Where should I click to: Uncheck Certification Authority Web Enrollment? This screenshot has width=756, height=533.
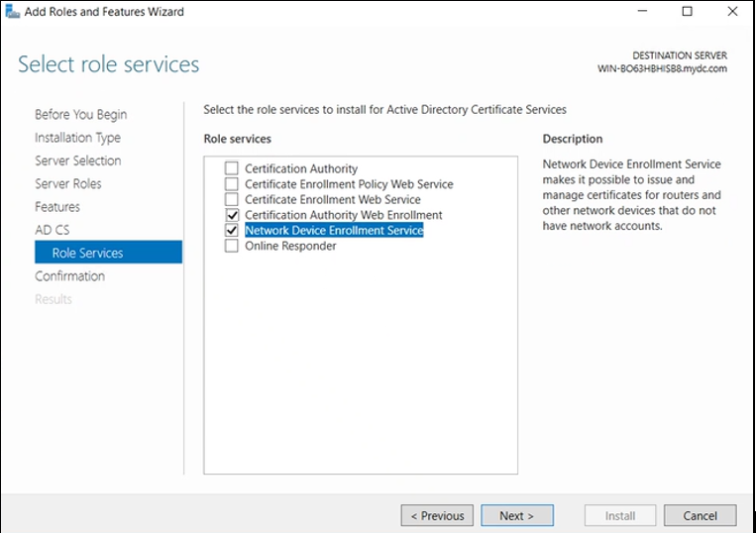click(x=232, y=214)
